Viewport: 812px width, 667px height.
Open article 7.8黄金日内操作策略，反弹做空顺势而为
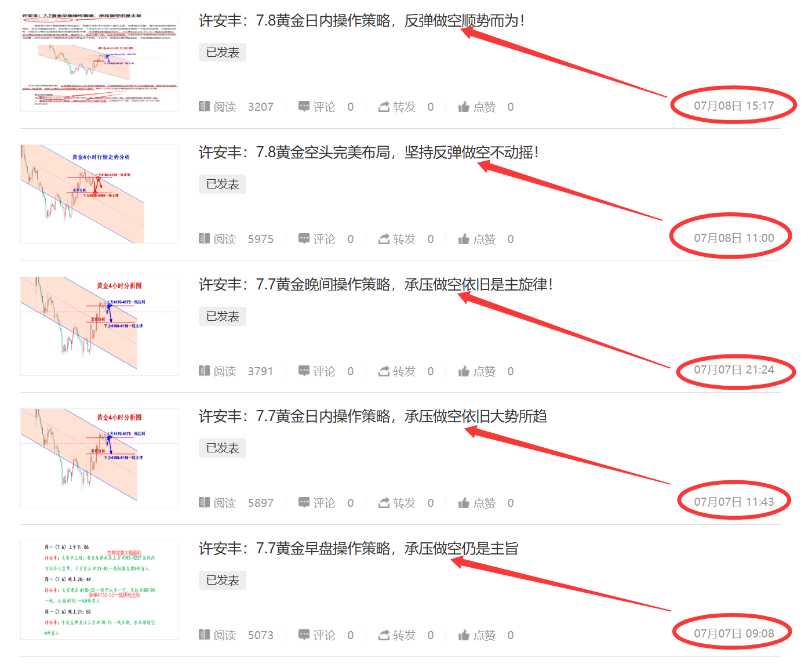(362, 20)
